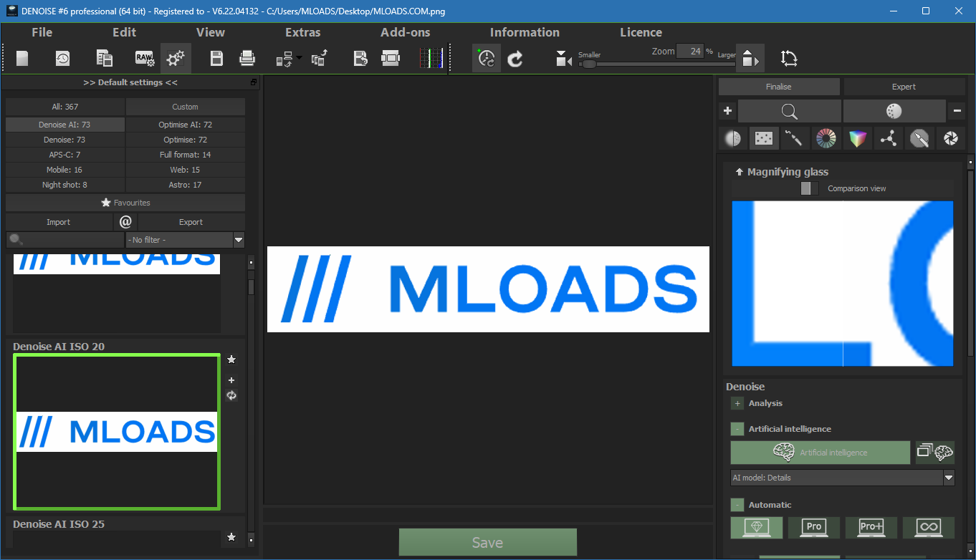976x560 pixels.
Task: Open dropdown arrow beside the monitor icon
Action: (x=299, y=59)
